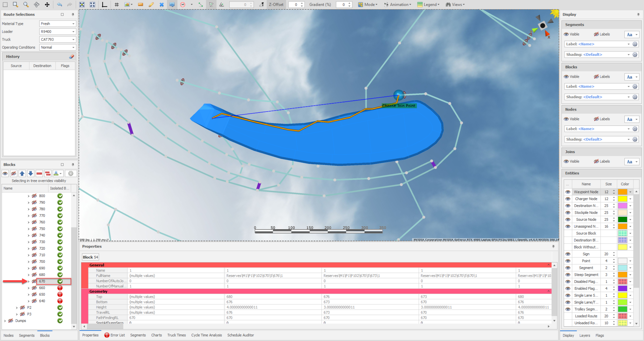Toggle Nodes Labels visibility
This screenshot has height=341, width=644.
596,119
